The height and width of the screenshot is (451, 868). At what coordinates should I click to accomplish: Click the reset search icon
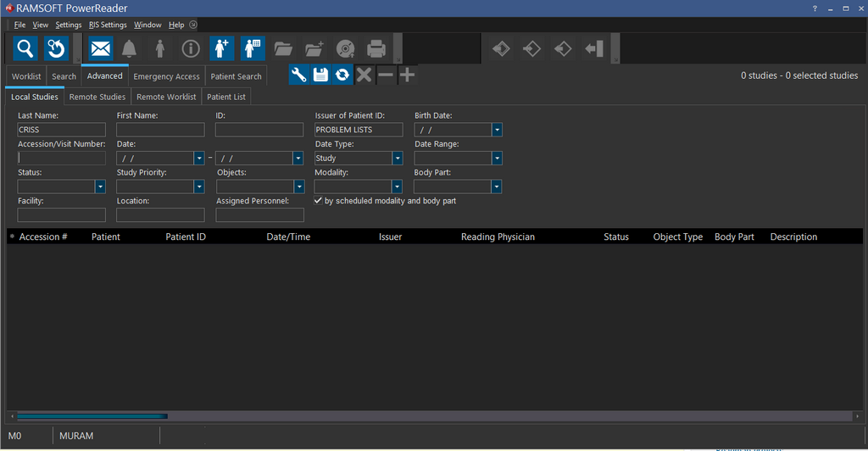pyautogui.click(x=56, y=48)
